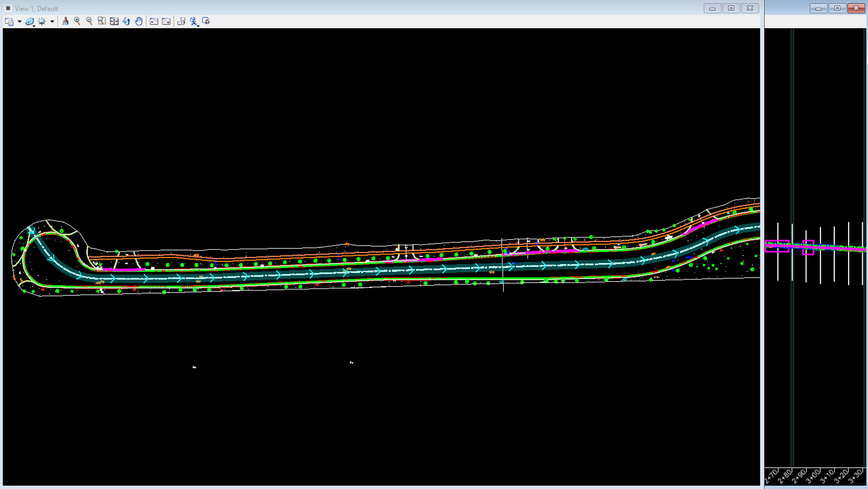Click the Adjust View Brightness sun icon

coord(42,22)
